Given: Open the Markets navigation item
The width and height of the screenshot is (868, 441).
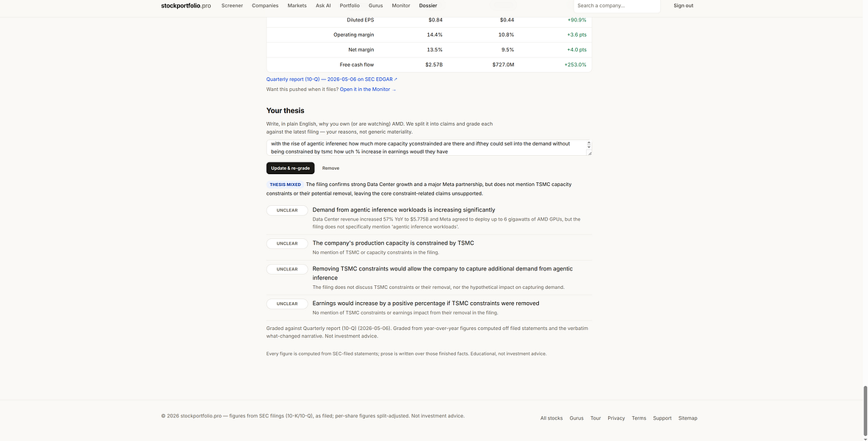Looking at the screenshot, I should (297, 6).
